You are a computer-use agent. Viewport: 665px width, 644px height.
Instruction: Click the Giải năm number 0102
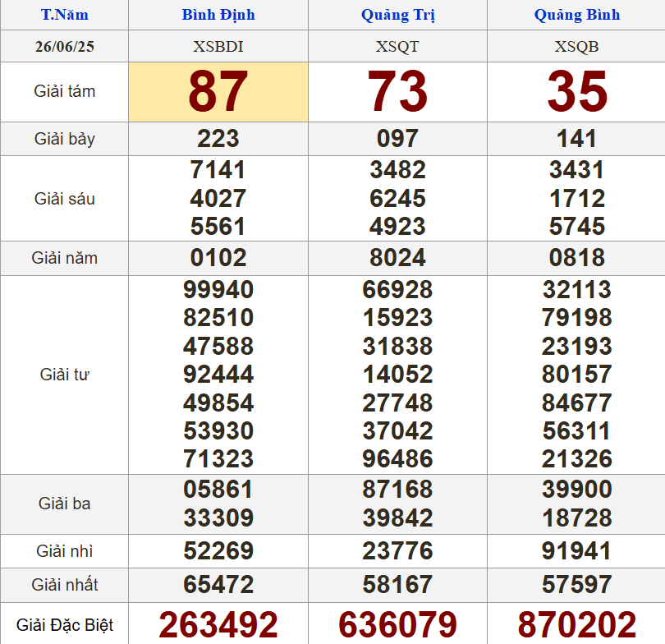tap(218, 258)
